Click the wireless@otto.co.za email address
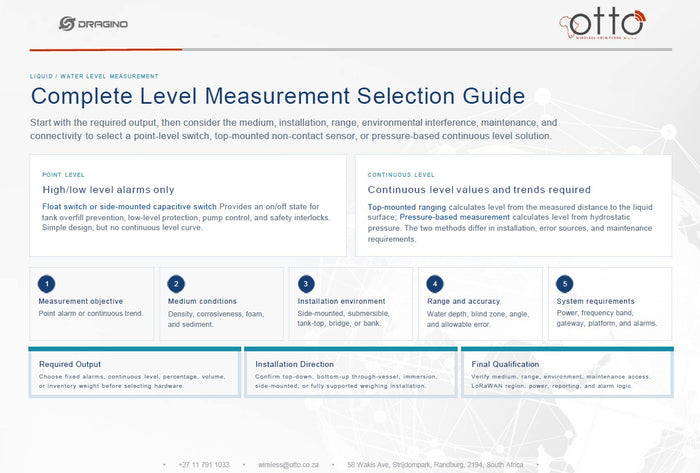The image size is (700, 473). tap(288, 465)
